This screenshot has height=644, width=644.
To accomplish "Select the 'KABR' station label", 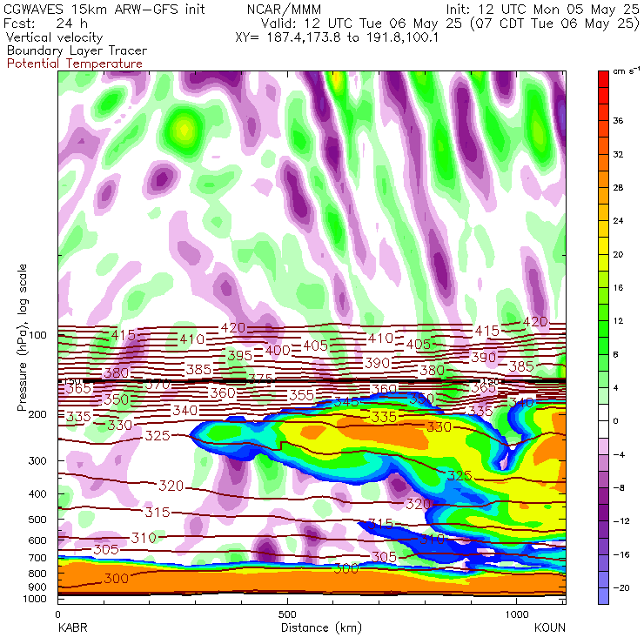I will click(x=73, y=627).
